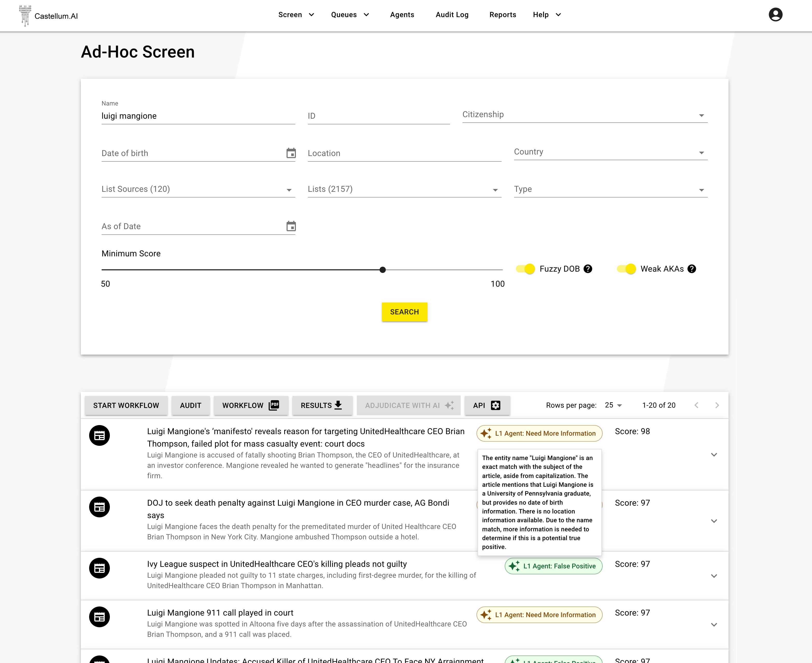Go to the next results page arrow

(x=717, y=405)
